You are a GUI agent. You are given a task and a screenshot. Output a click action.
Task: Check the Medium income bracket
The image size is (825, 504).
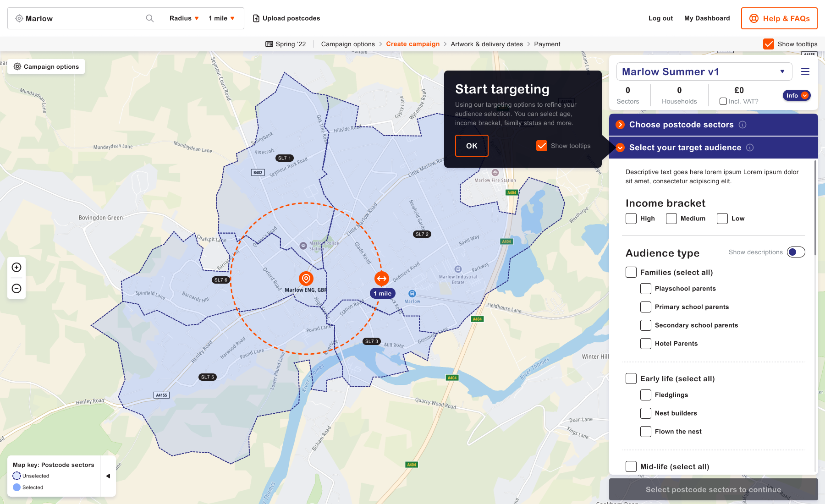pyautogui.click(x=671, y=219)
